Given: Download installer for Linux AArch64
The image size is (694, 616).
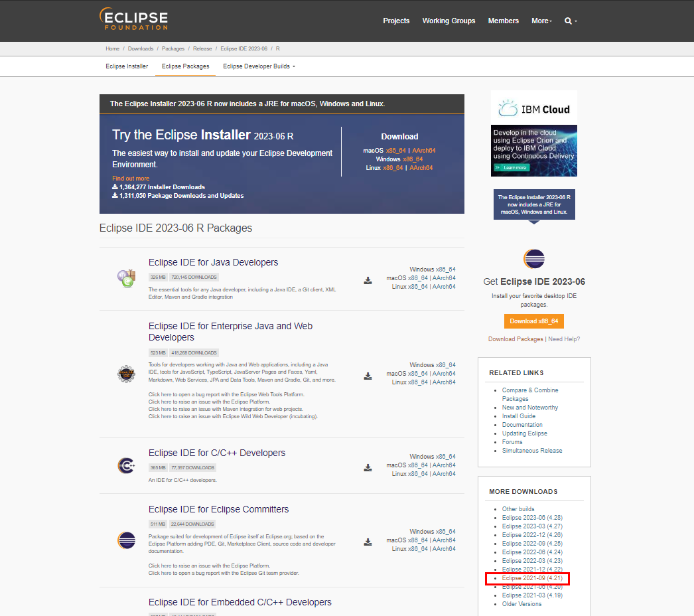Looking at the screenshot, I should click(x=421, y=168).
